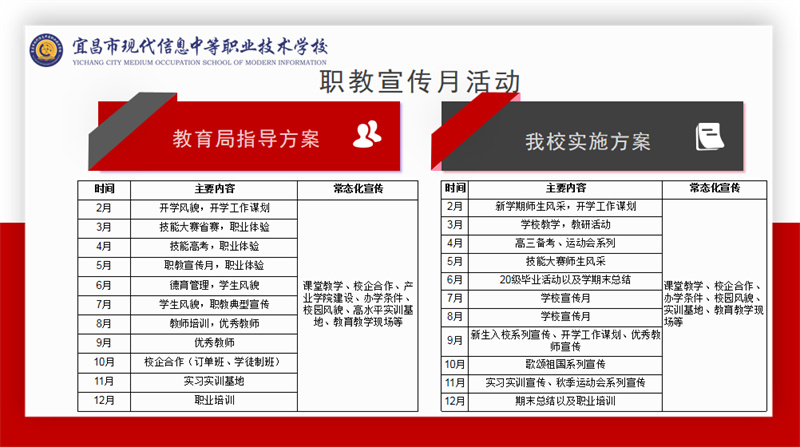Screen dimensions: 800x447
Task: Click the 职业培训 cell in left table
Action: 214,400
